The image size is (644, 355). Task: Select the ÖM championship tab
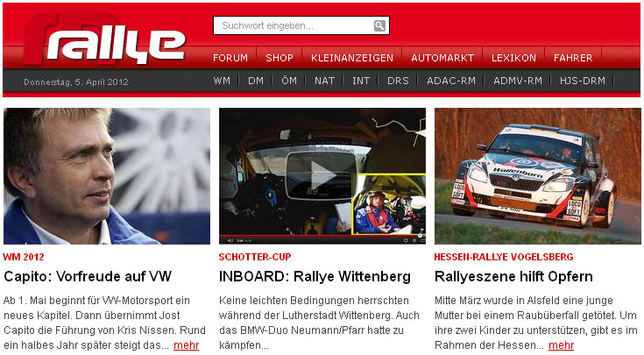290,81
